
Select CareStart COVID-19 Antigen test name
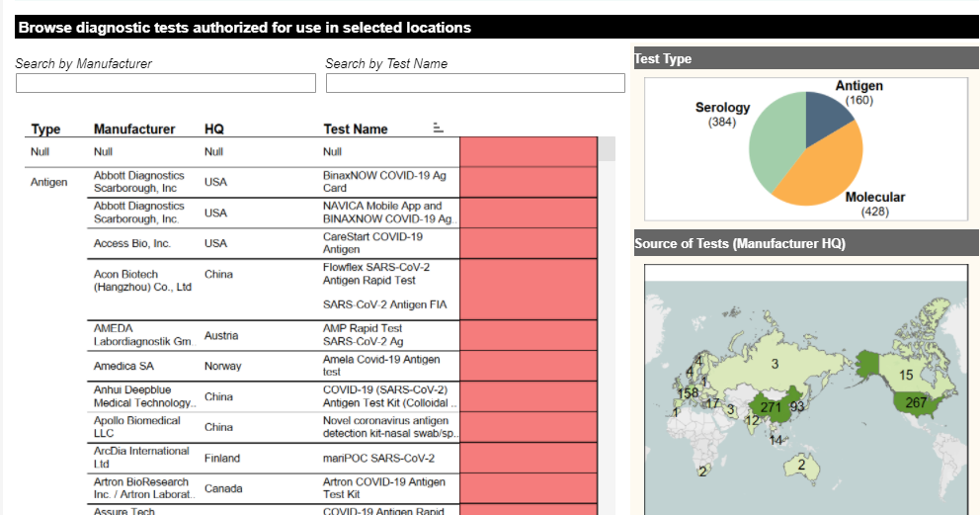tap(372, 243)
